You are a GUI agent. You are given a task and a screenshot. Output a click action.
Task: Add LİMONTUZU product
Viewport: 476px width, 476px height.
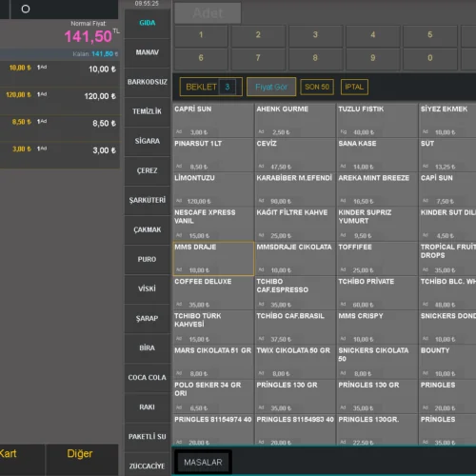tap(213, 189)
